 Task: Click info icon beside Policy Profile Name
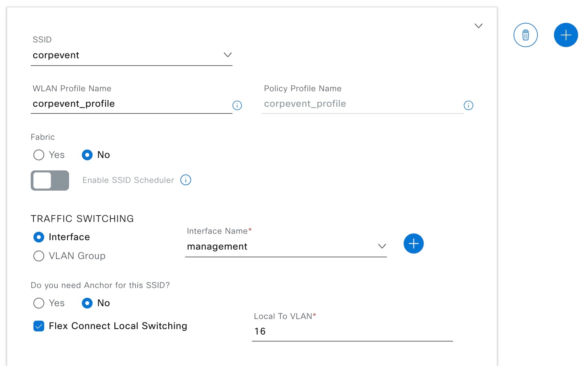click(x=468, y=105)
